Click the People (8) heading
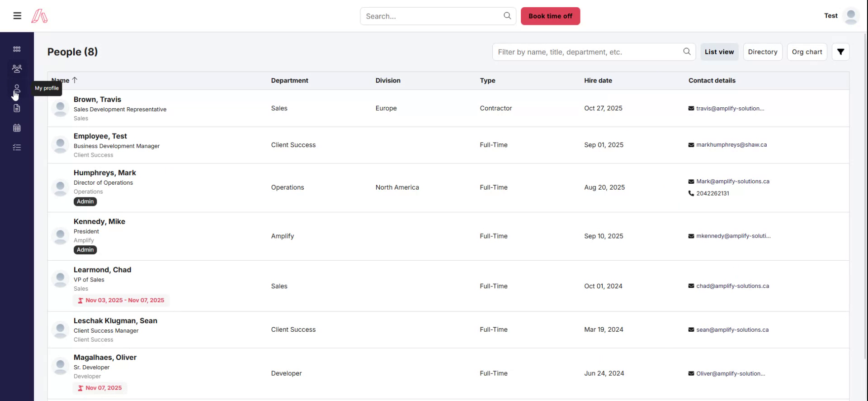The height and width of the screenshot is (401, 868). 72,52
